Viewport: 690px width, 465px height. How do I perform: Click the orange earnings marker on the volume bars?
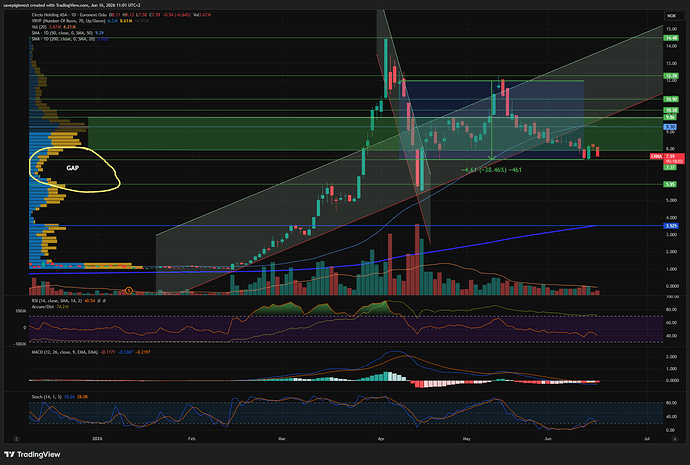coord(129,290)
